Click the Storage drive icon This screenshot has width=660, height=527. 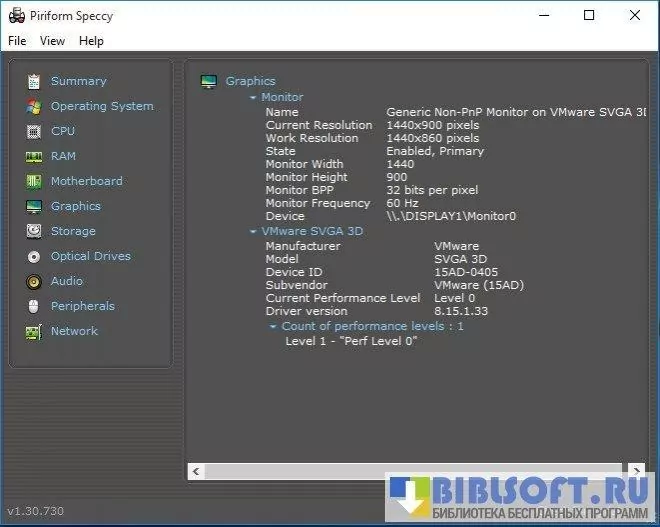(x=34, y=231)
